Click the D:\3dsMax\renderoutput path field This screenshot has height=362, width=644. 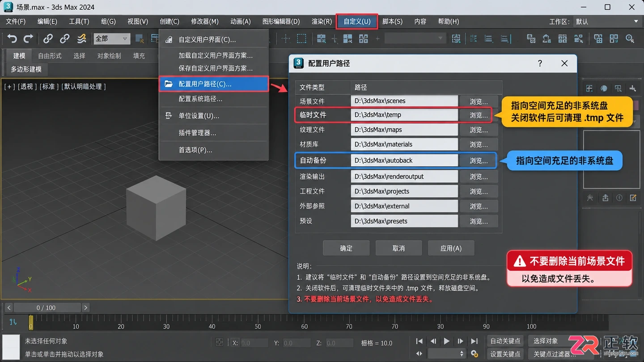(404, 177)
